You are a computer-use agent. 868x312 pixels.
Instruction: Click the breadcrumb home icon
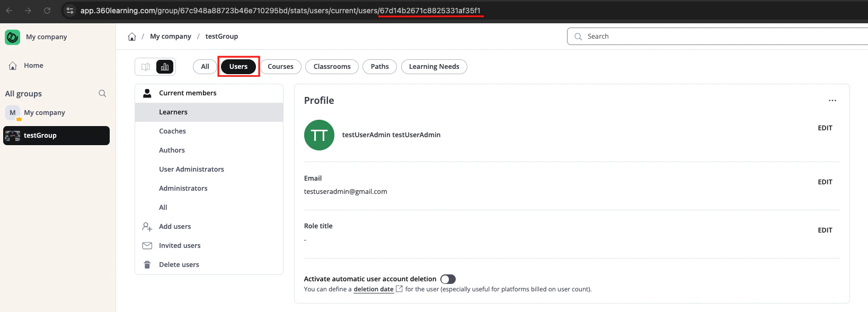132,37
